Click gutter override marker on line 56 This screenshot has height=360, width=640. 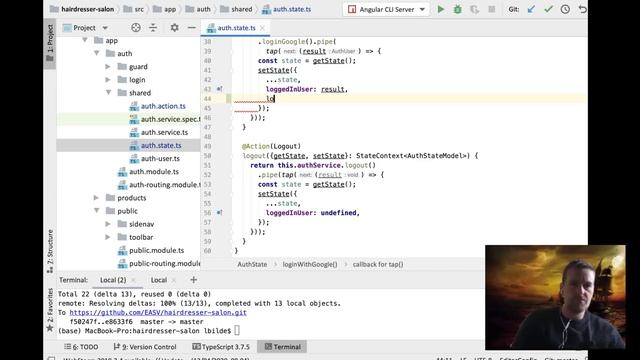pyautogui.click(x=220, y=213)
